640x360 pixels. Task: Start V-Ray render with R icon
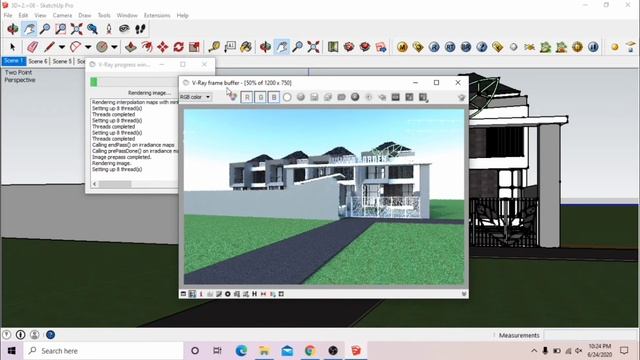click(x=434, y=47)
